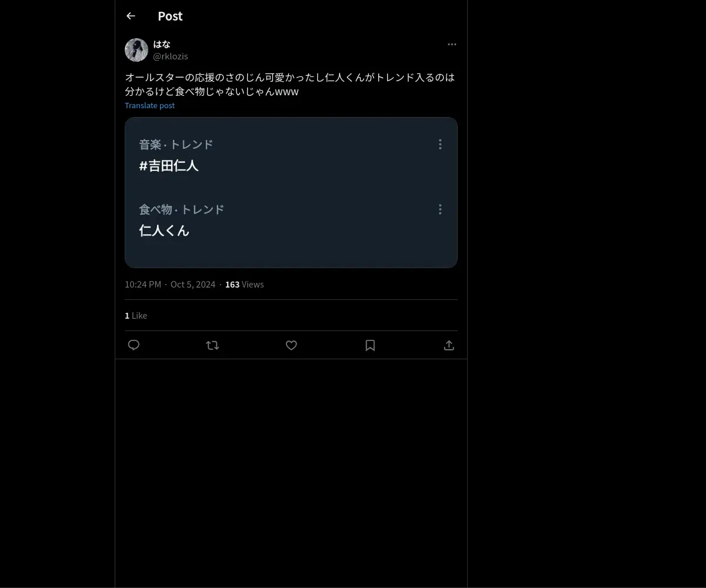Click the display name はな
The height and width of the screenshot is (588, 706).
point(162,44)
